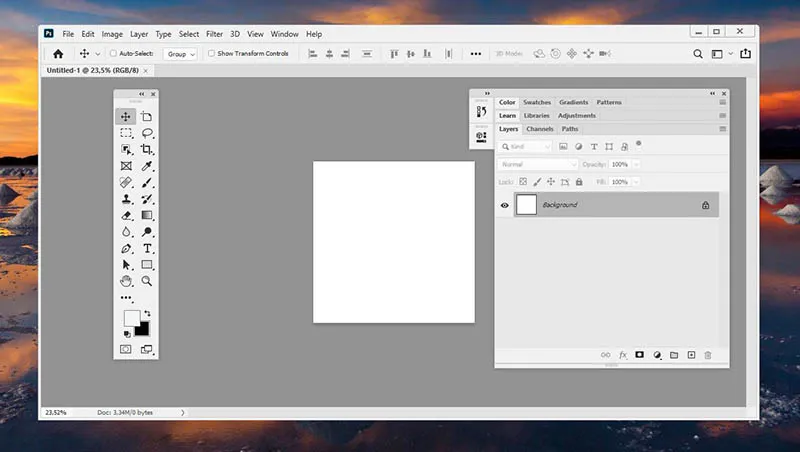Hide the Background layer with eye icon
The image size is (800, 452).
coord(504,205)
